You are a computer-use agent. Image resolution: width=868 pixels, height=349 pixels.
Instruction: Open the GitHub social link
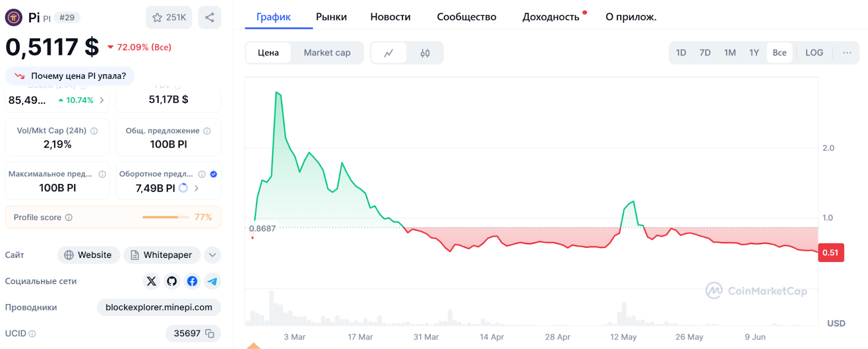(x=172, y=281)
